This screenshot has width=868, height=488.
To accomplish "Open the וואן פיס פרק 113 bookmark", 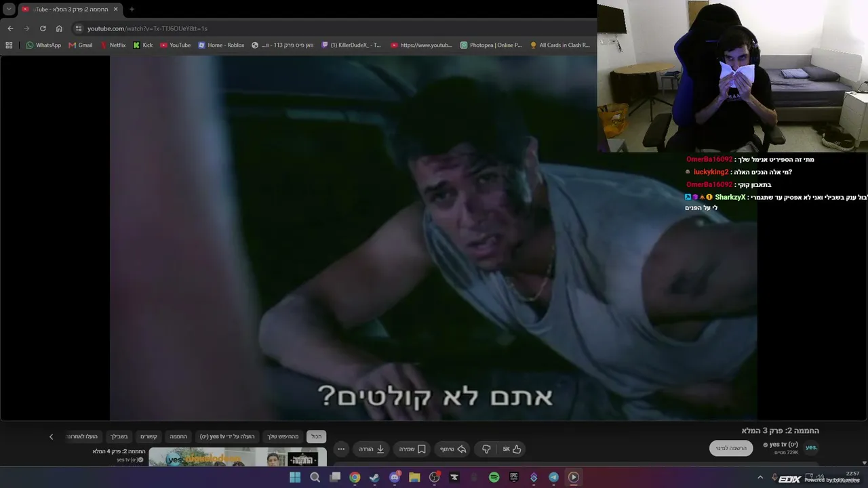I will (282, 45).
